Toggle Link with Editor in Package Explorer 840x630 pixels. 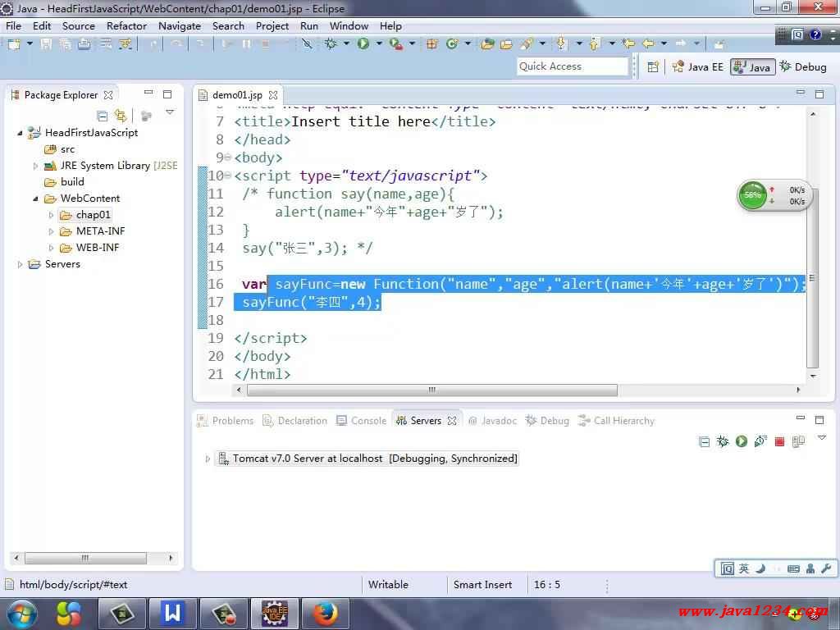point(121,116)
